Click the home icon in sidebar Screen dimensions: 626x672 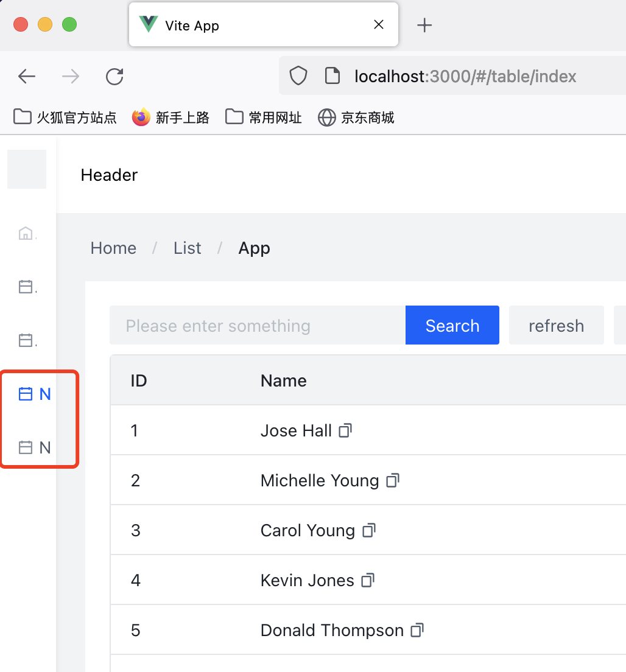pos(26,234)
